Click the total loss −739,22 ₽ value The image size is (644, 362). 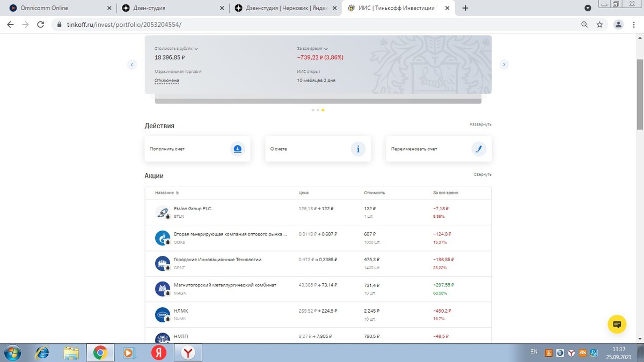(320, 57)
